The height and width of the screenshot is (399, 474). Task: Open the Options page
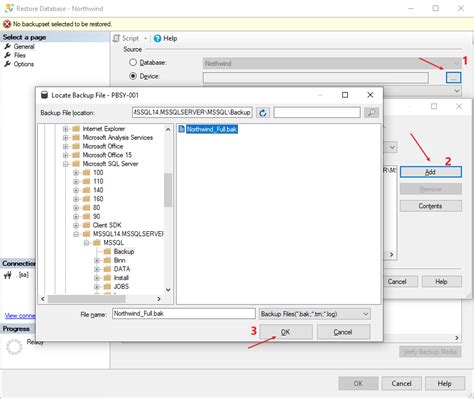coord(24,64)
